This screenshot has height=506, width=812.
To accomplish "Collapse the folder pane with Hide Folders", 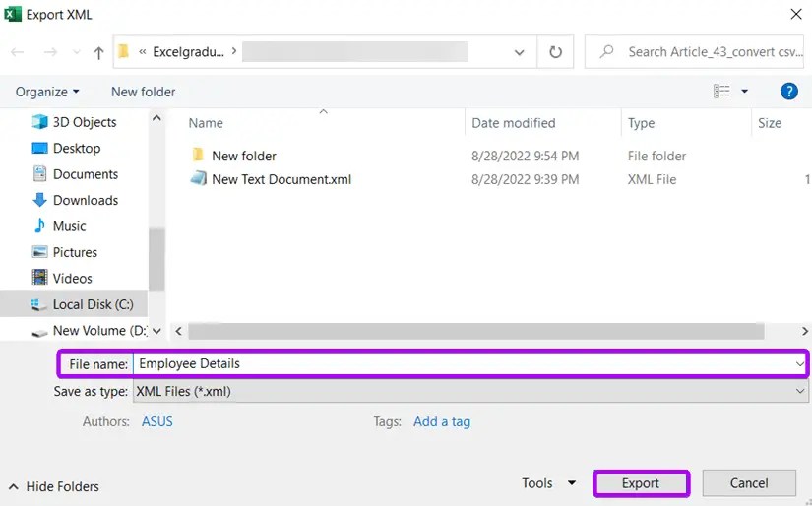I will 54,487.
